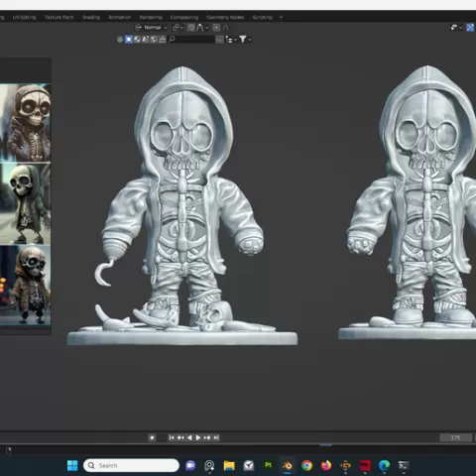Open the display mode dropdown left of the funnel
Screen dimensions: 476x476
click(x=231, y=40)
